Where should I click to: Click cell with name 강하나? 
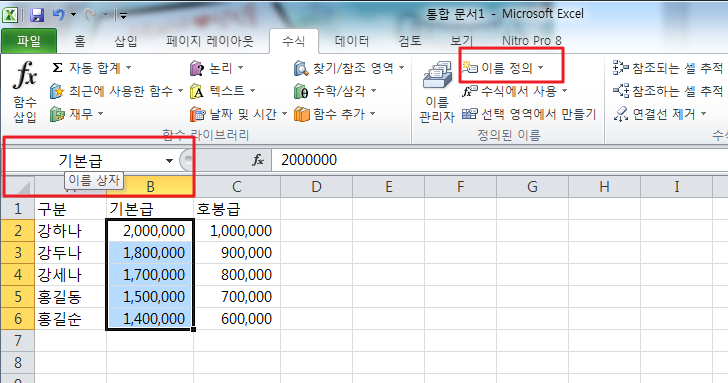click(x=71, y=230)
